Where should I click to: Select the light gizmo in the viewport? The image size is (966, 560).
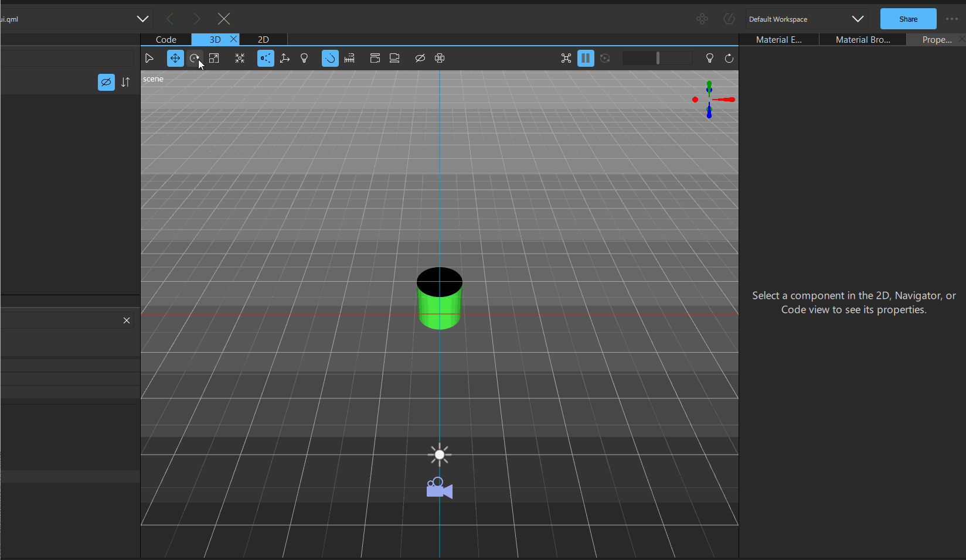pyautogui.click(x=440, y=455)
